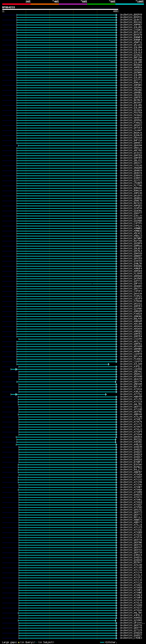Select the UniRef100_Q9XEW9 label

131,60
